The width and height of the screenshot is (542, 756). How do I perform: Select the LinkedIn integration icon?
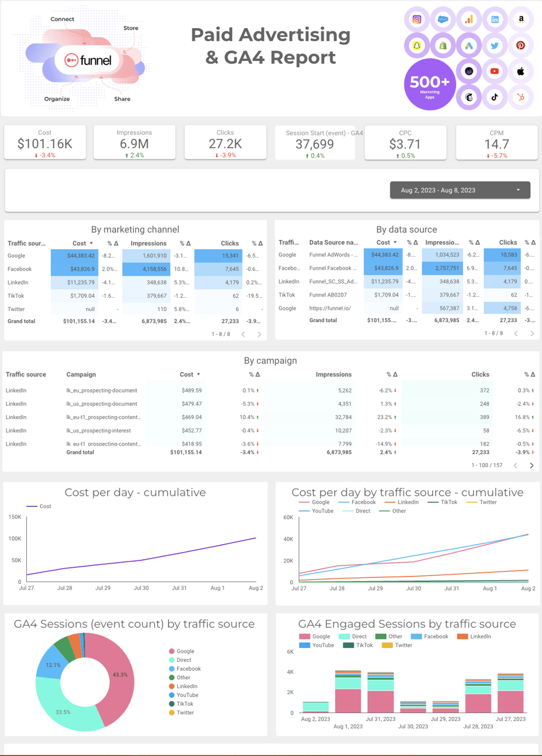[494, 19]
